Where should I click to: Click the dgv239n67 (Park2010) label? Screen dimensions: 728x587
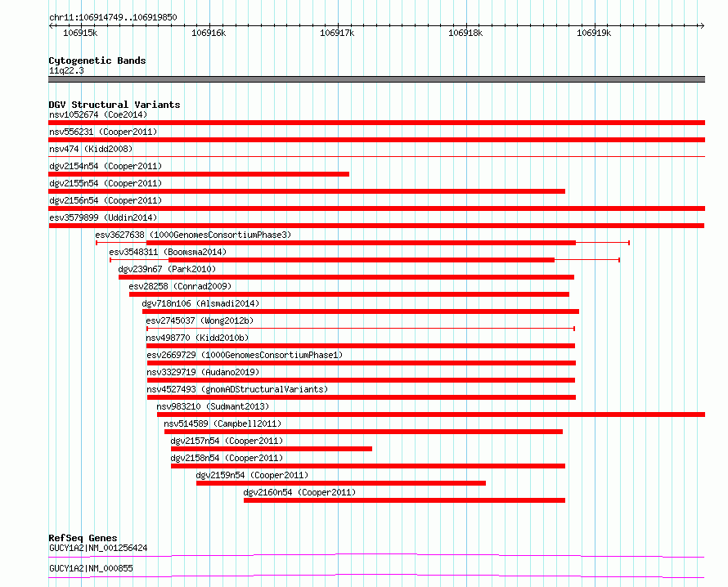click(167, 269)
